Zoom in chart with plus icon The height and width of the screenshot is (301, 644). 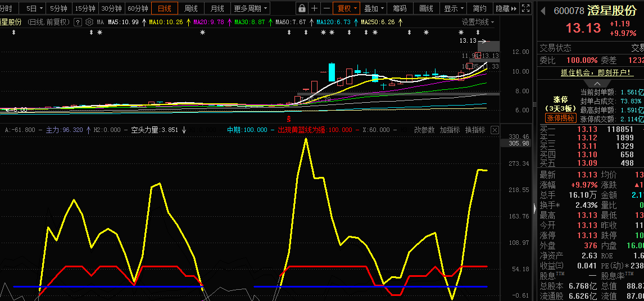pyautogui.click(x=315, y=8)
